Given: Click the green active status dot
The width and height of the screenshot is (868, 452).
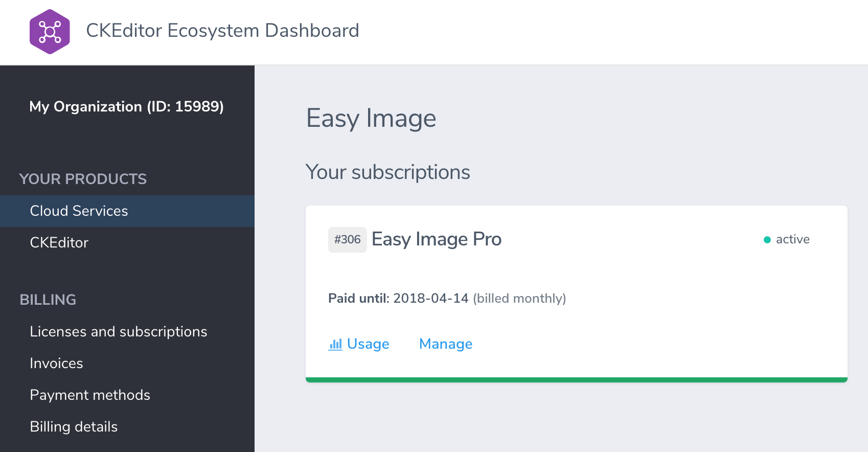Looking at the screenshot, I should coord(767,240).
